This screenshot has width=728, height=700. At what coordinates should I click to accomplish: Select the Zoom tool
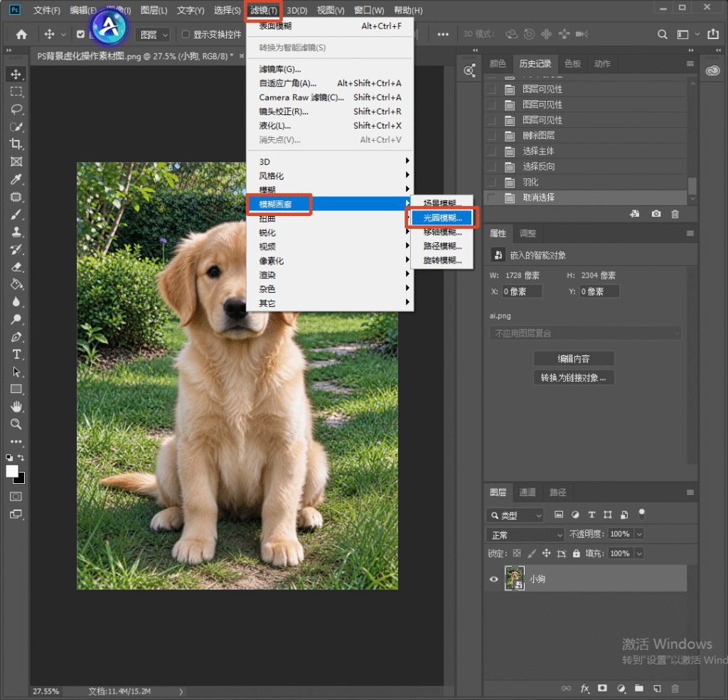pos(16,424)
